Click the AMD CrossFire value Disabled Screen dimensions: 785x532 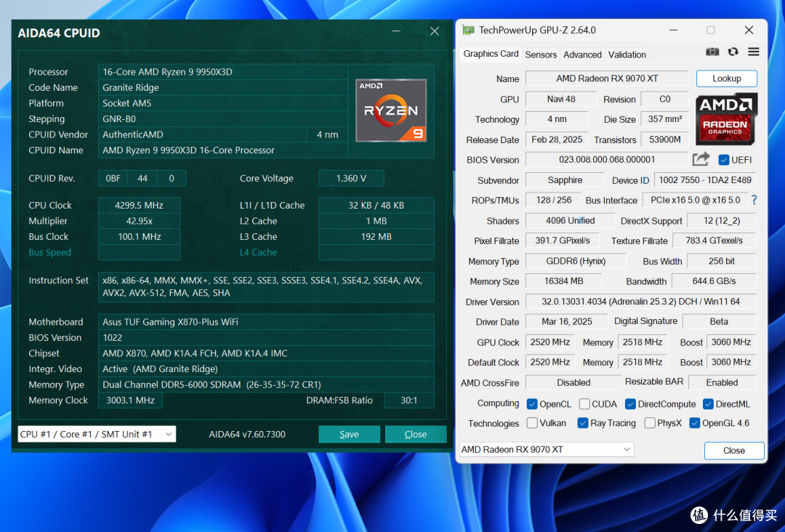pos(573,382)
